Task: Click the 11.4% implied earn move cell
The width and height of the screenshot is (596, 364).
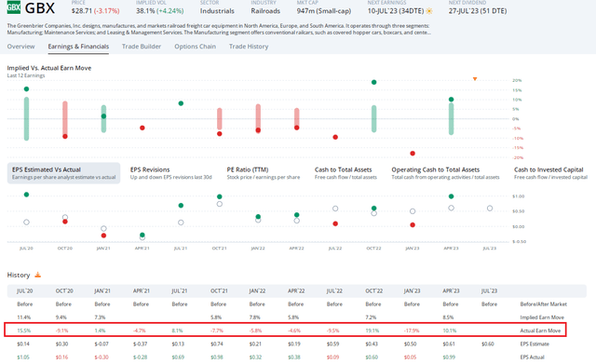Action: [23, 317]
